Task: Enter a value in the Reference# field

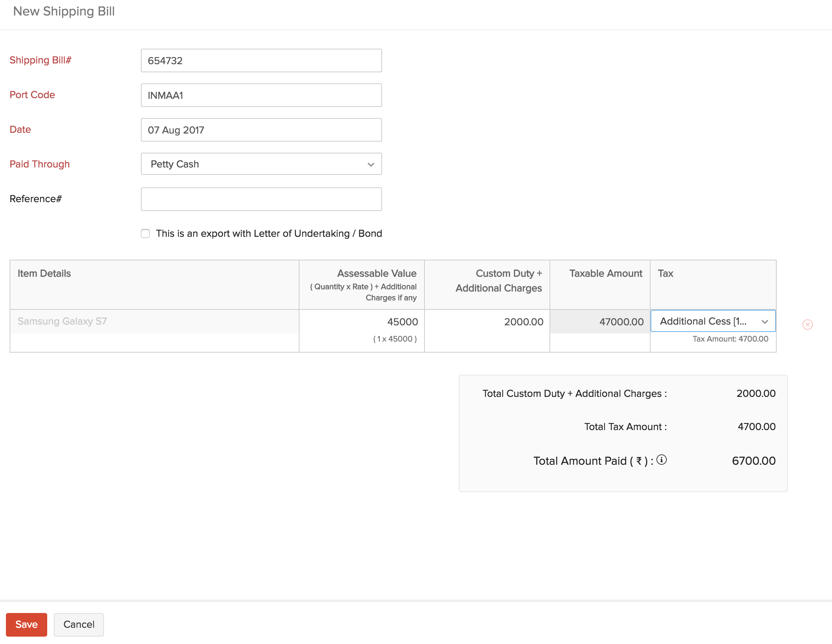Action: tap(261, 198)
